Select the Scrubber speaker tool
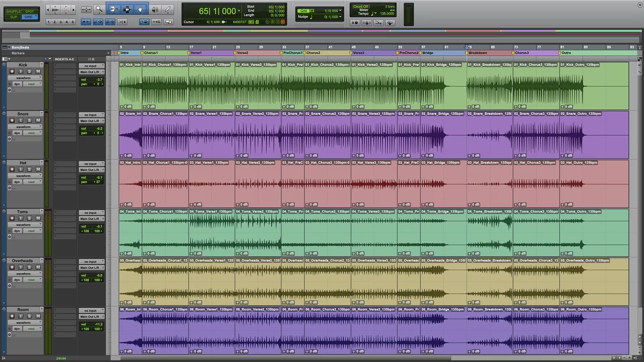This screenshot has height=362, width=644. click(x=155, y=10)
